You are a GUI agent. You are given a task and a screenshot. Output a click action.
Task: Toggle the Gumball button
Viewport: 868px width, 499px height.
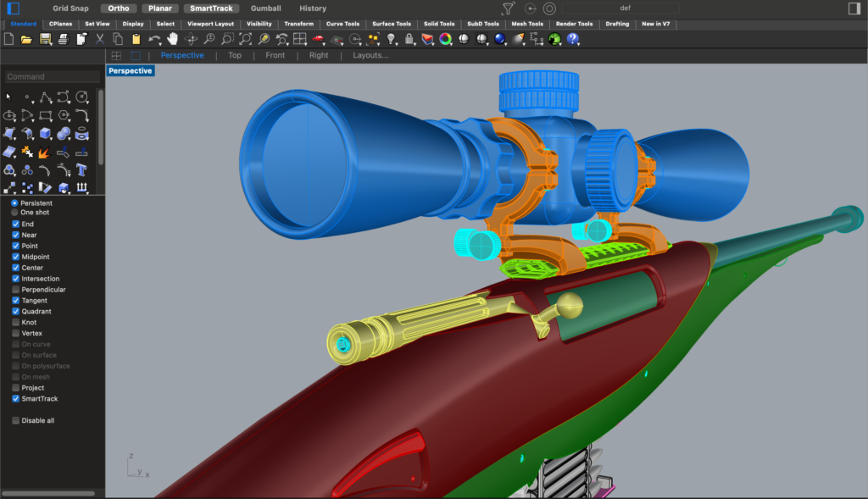coord(265,8)
